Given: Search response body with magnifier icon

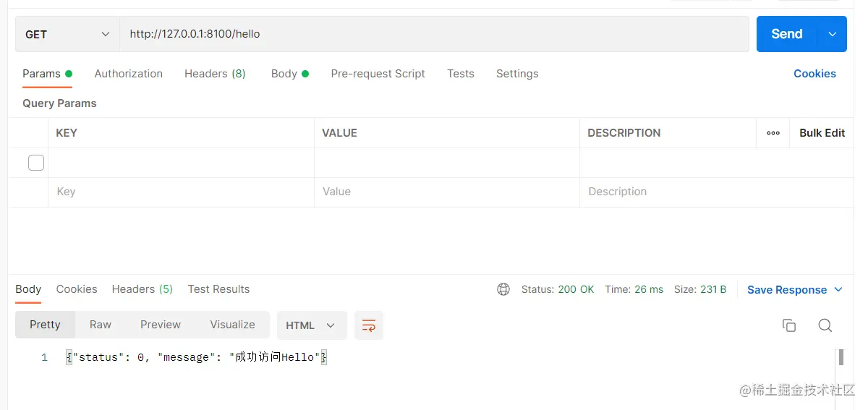Looking at the screenshot, I should click(x=825, y=325).
